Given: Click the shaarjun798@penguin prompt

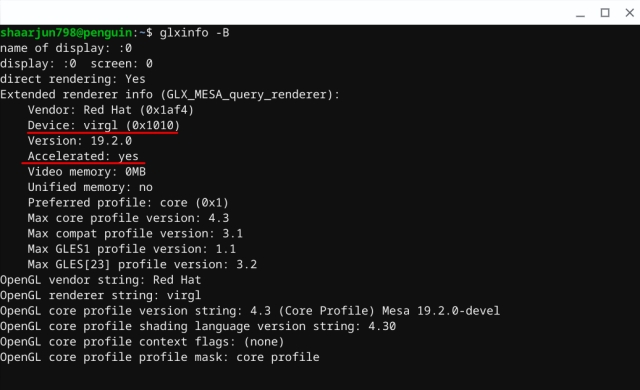Looking at the screenshot, I should click(66, 33).
